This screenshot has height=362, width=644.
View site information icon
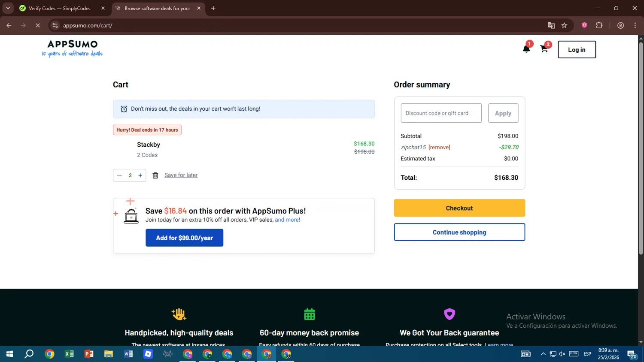[55, 25]
